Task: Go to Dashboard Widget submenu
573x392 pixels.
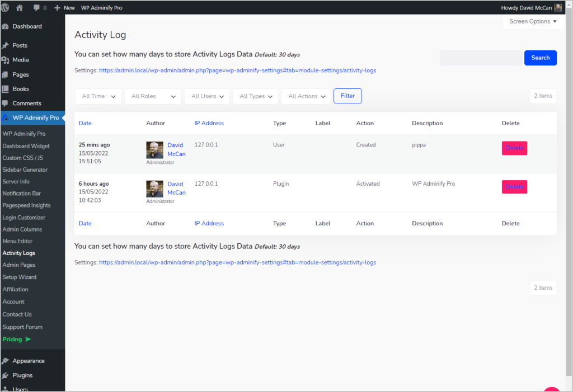Action: [26, 146]
